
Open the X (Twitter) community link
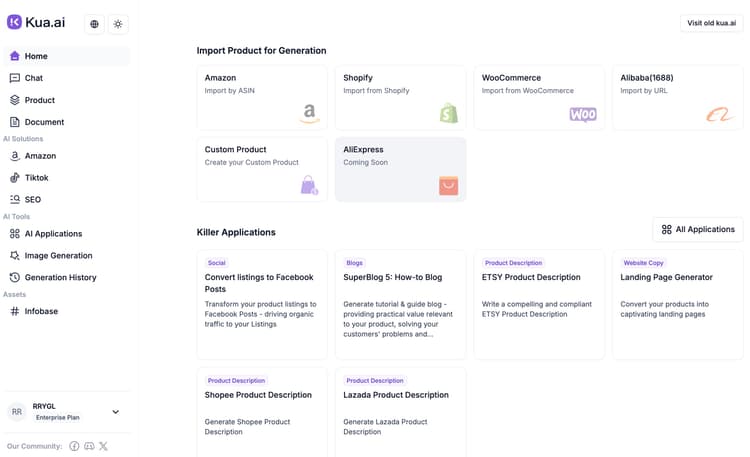coord(103,446)
